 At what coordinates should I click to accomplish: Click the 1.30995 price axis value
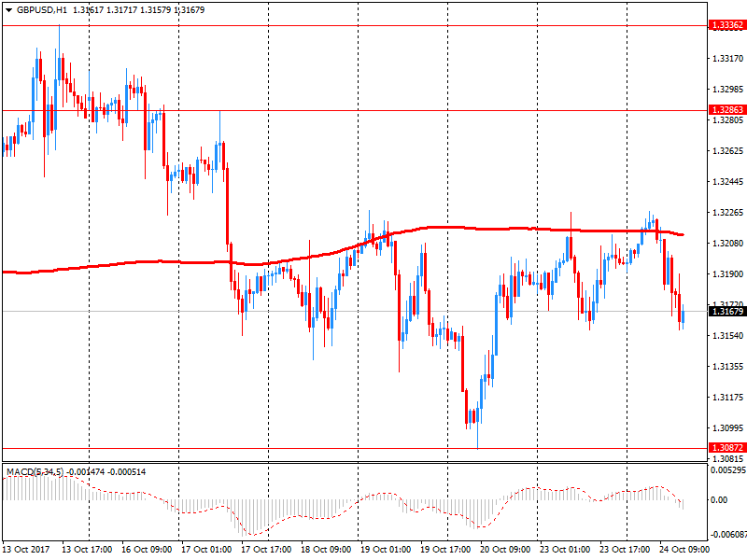(727, 428)
